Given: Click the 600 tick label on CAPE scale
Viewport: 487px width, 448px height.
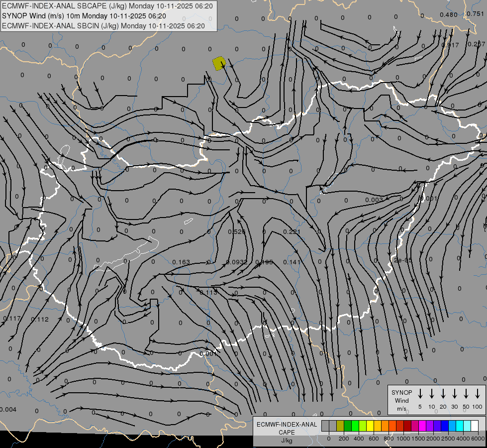Looking at the screenshot, I should coord(374,439).
